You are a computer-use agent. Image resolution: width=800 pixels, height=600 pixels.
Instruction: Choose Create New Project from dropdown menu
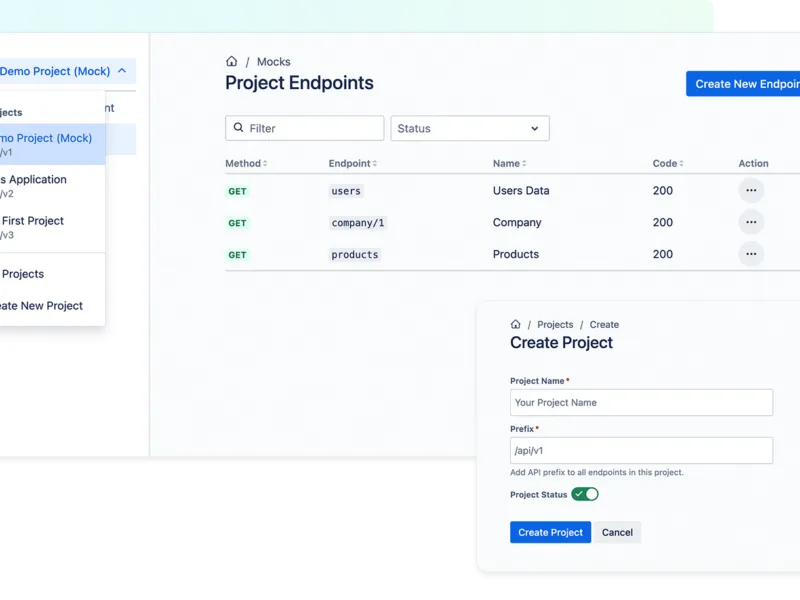coord(42,306)
